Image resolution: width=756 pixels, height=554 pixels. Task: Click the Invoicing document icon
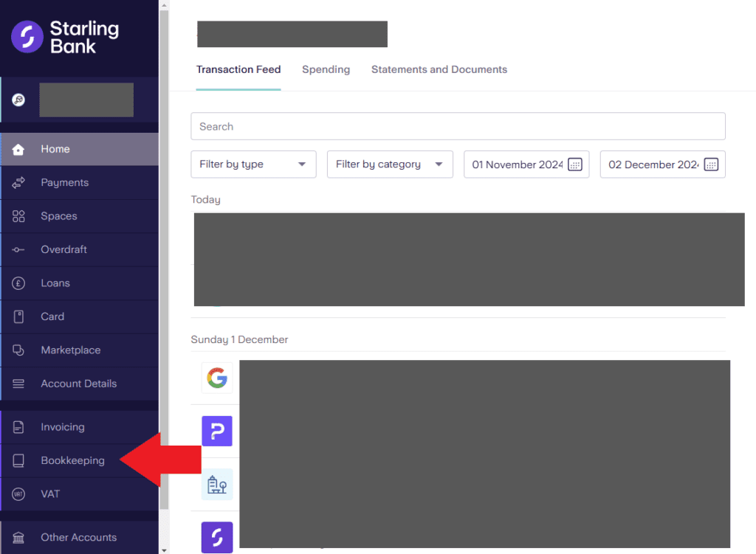(x=18, y=427)
